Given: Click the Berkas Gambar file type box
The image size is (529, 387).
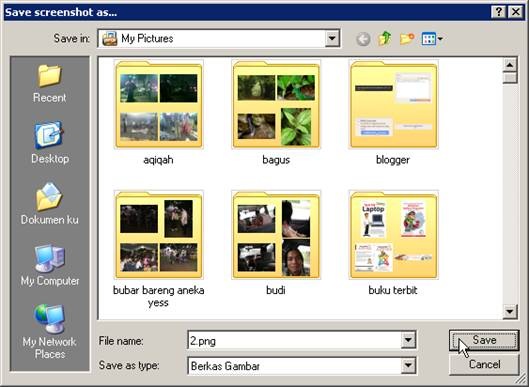Looking at the screenshot, I should 302,366.
